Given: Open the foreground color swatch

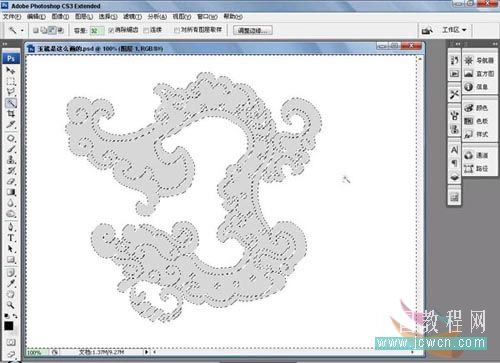Looking at the screenshot, I should [9, 326].
